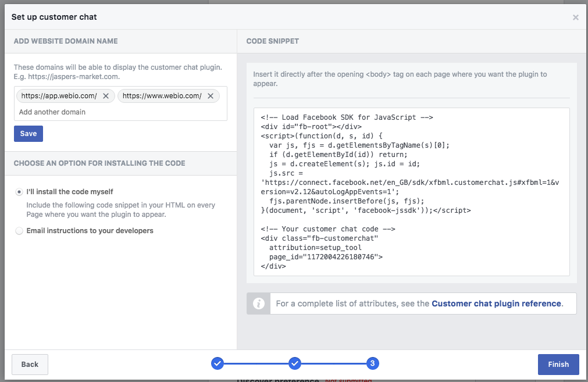Viewport: 588px width, 382px height.
Task: Click inside the code snippet box
Action: [x=411, y=191]
